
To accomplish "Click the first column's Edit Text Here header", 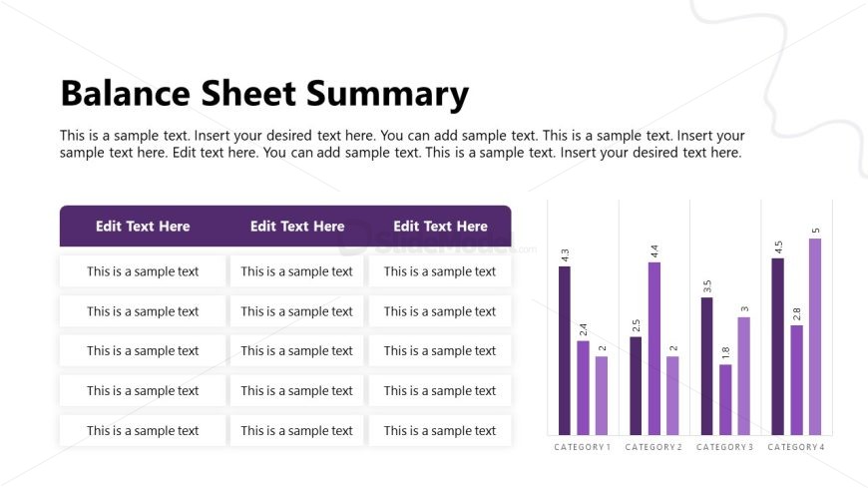I will pyautogui.click(x=143, y=227).
